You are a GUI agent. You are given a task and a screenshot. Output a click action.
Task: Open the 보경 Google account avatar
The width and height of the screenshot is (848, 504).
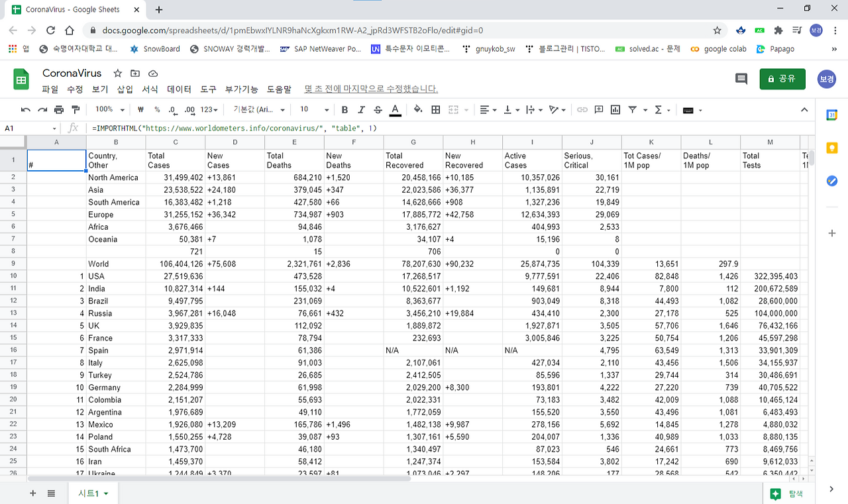click(826, 79)
